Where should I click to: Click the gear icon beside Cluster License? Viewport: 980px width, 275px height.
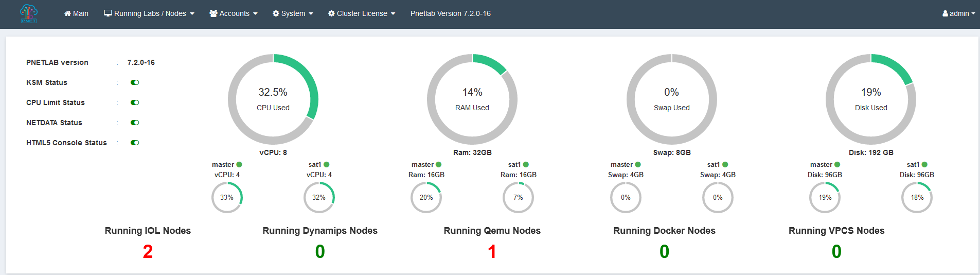coord(331,13)
